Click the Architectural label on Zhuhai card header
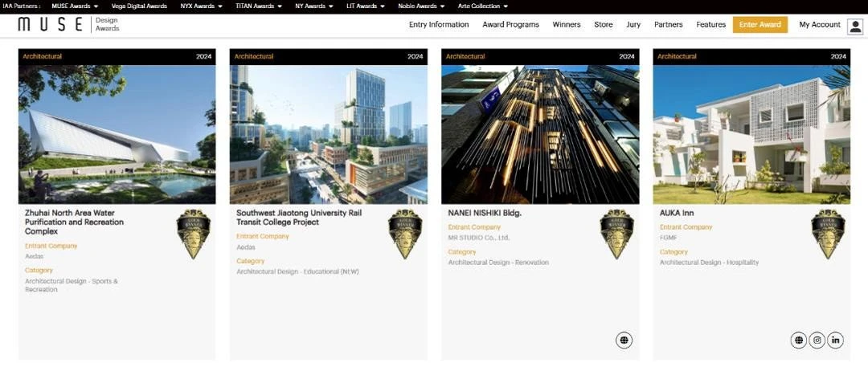This screenshot has width=868, height=367. (x=42, y=56)
